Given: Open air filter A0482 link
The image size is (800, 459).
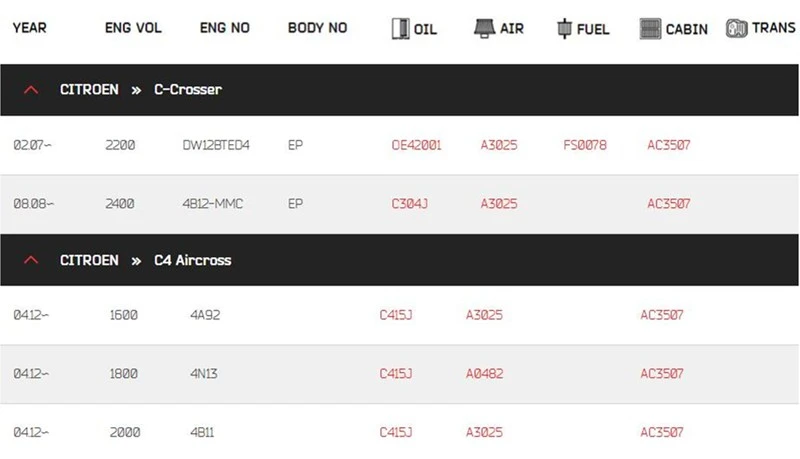Looking at the screenshot, I should [485, 374].
